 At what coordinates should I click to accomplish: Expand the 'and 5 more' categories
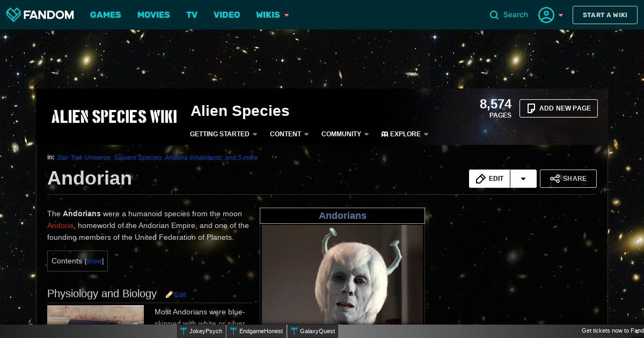[x=241, y=158]
